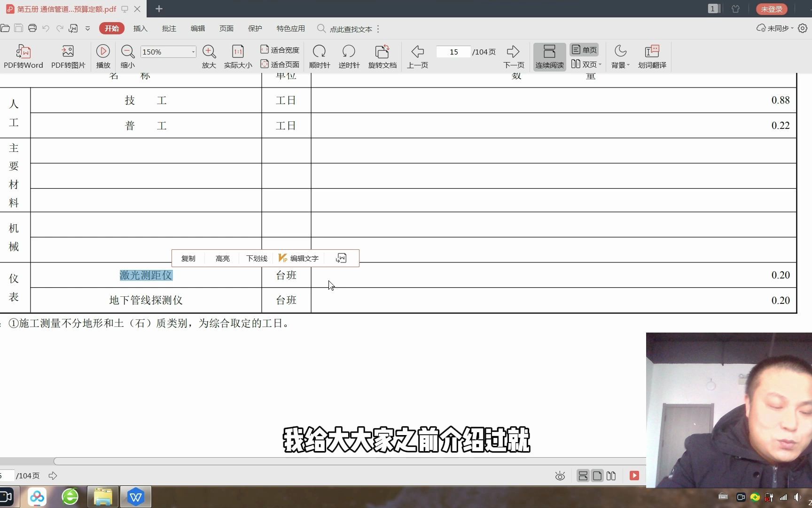This screenshot has height=508, width=812.
Task: Click the undo arrow icon
Action: tap(46, 28)
